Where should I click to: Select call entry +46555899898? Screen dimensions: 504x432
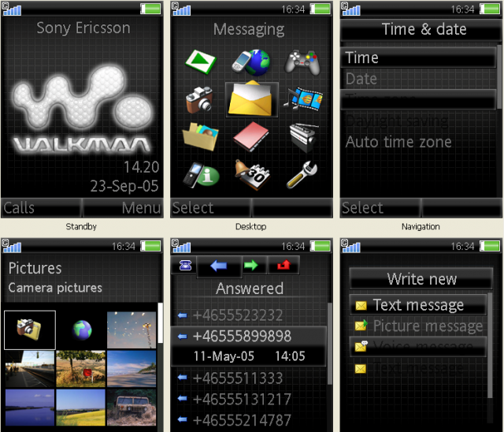249,337
